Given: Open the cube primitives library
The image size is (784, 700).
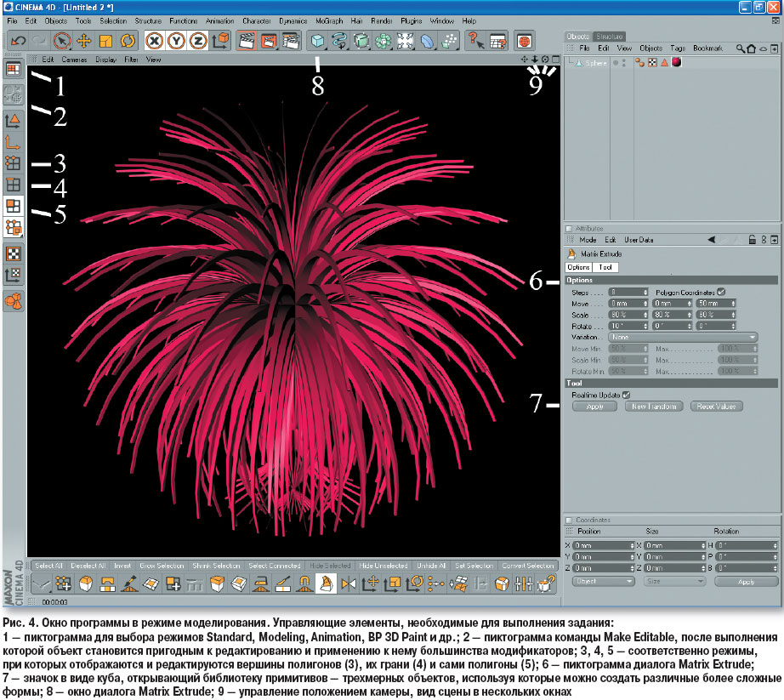Looking at the screenshot, I should pyautogui.click(x=317, y=40).
